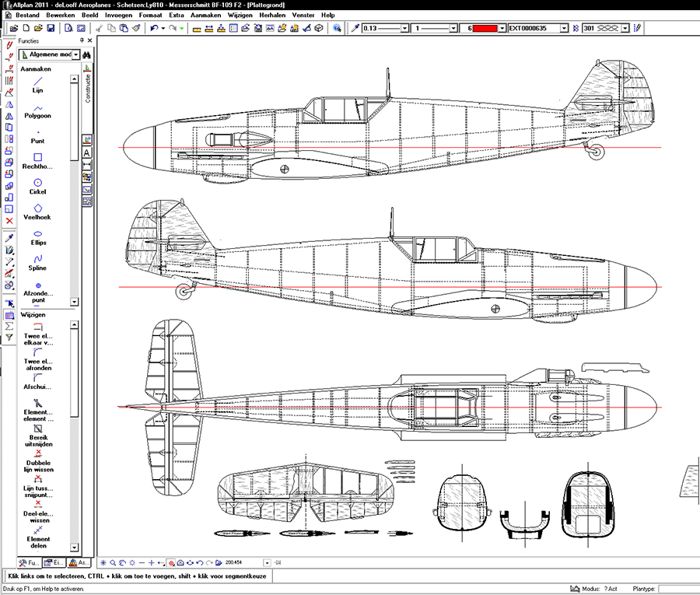Open the pen thickness 0.13 dropdown

pyautogui.click(x=404, y=28)
